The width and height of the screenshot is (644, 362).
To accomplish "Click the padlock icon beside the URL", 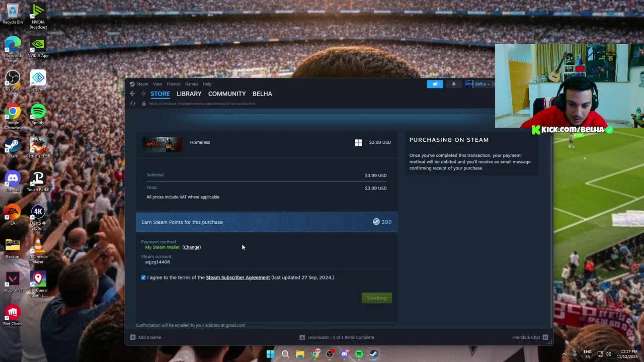I will click(x=143, y=104).
